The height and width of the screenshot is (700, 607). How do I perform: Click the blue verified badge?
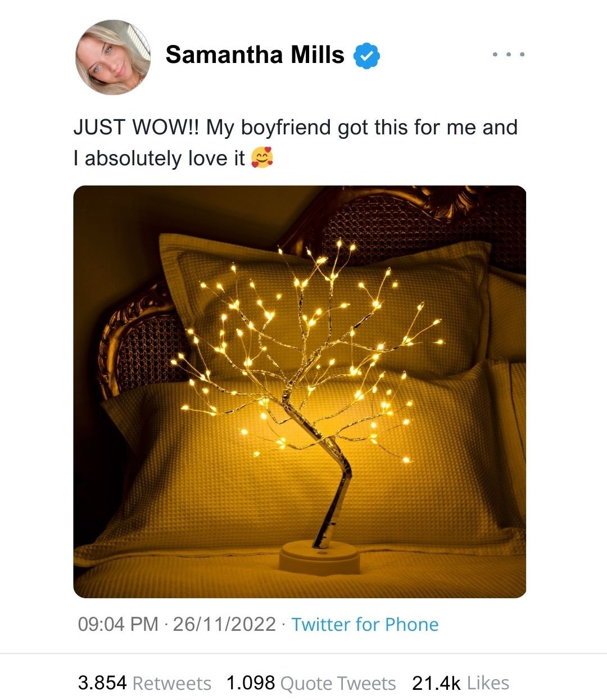[366, 56]
